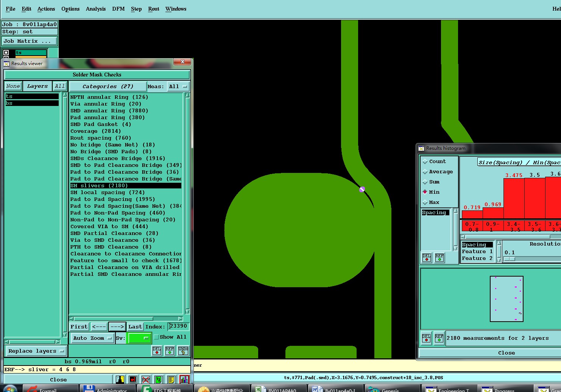Click the green numbered 12 icon

click(x=159, y=379)
